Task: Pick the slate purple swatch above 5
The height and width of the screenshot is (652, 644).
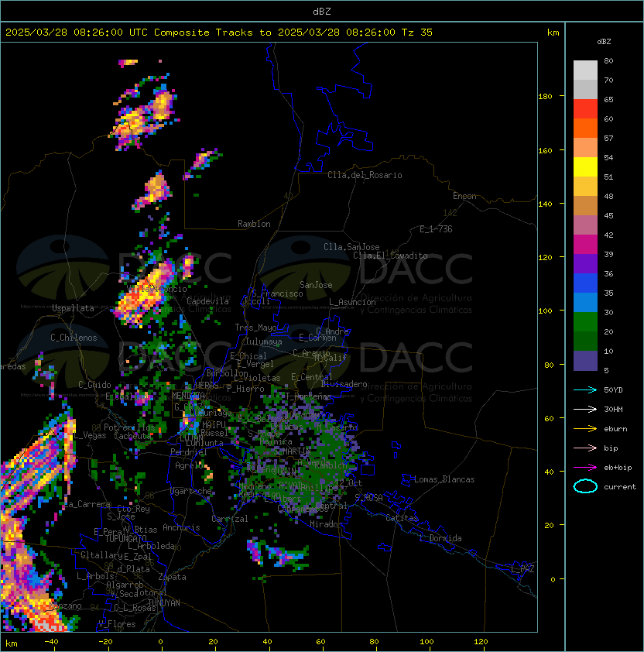Action: coord(585,361)
